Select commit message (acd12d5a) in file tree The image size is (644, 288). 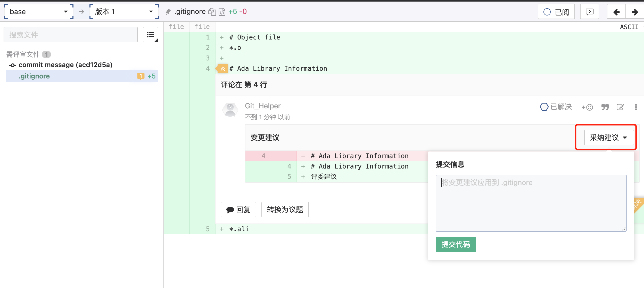point(65,65)
